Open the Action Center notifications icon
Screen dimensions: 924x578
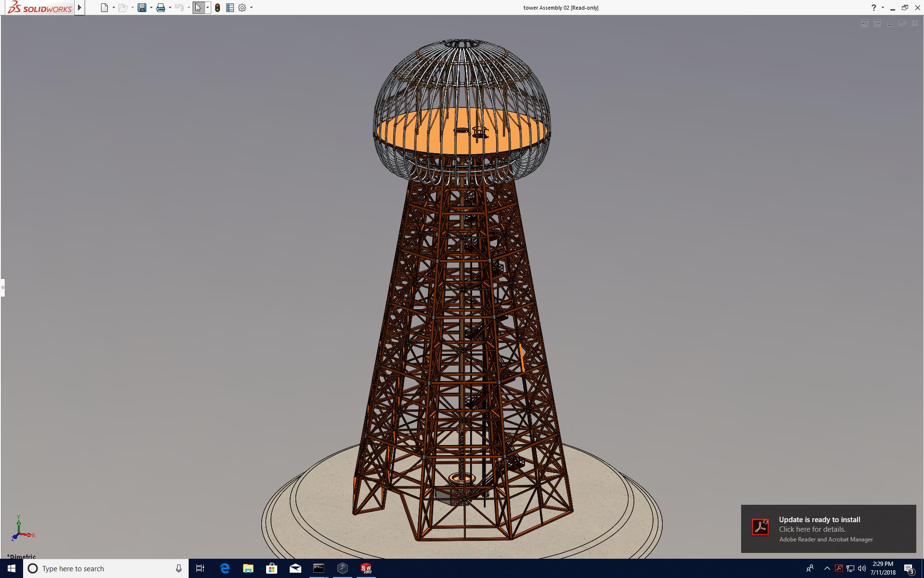tap(909, 569)
